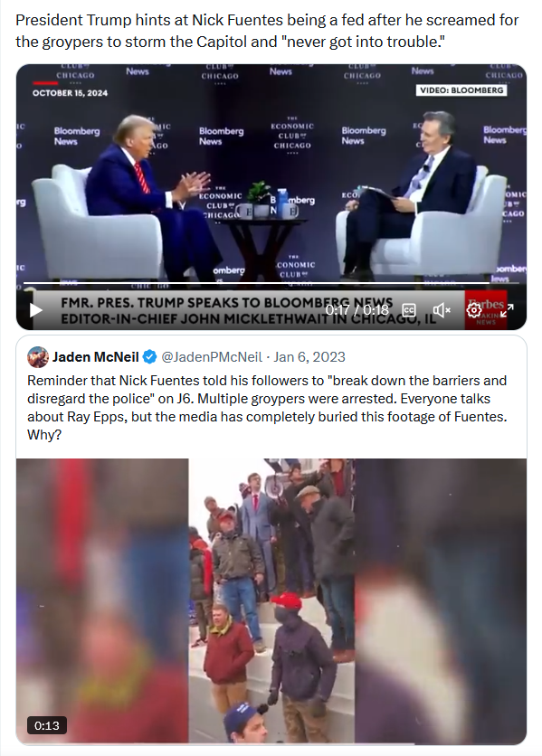Viewport: 542px width, 756px height.
Task: Play the Bloomberg interview video
Action: 35,310
